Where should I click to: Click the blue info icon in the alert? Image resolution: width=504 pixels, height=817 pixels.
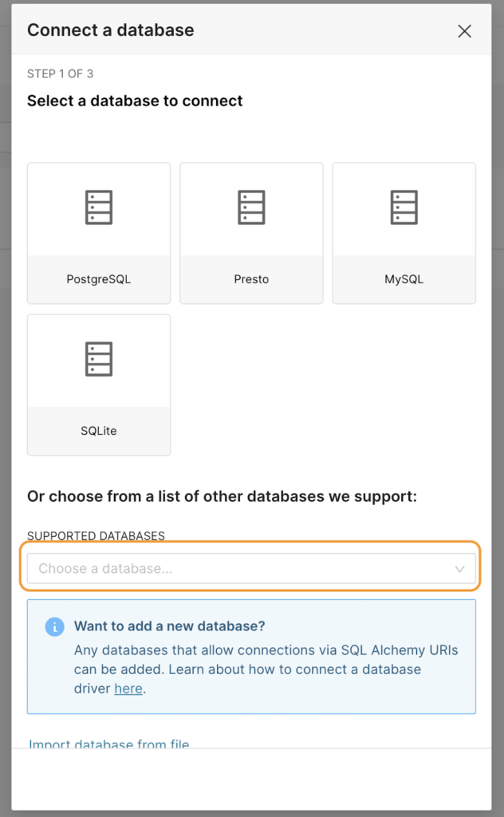coord(55,627)
